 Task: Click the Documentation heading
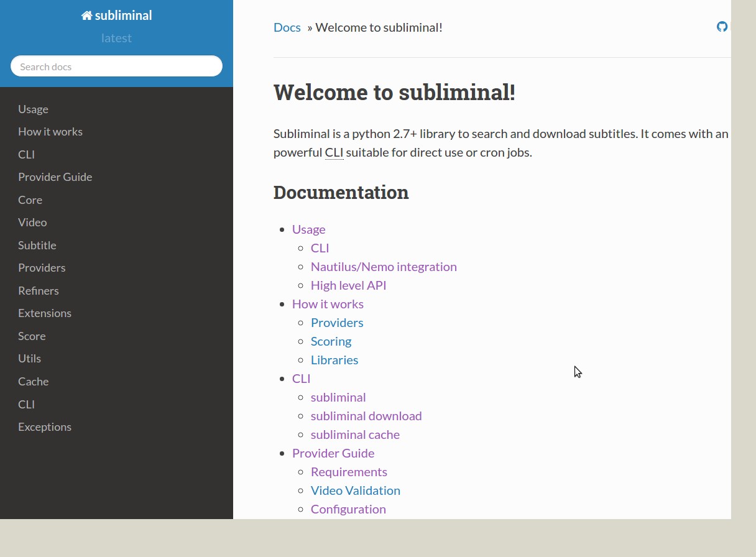pos(341,192)
